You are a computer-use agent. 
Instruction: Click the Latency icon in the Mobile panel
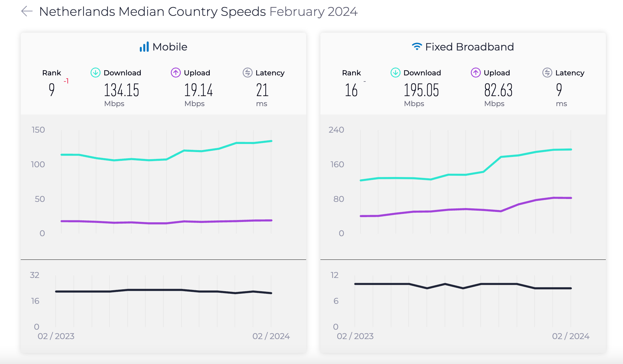pos(247,73)
